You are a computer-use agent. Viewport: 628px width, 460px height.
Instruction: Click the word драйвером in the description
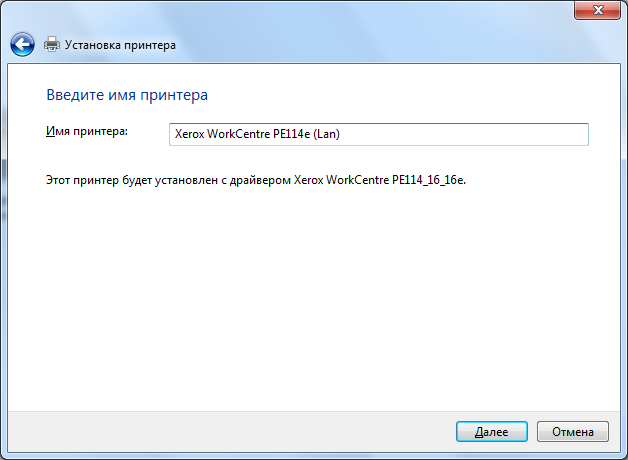(x=260, y=181)
